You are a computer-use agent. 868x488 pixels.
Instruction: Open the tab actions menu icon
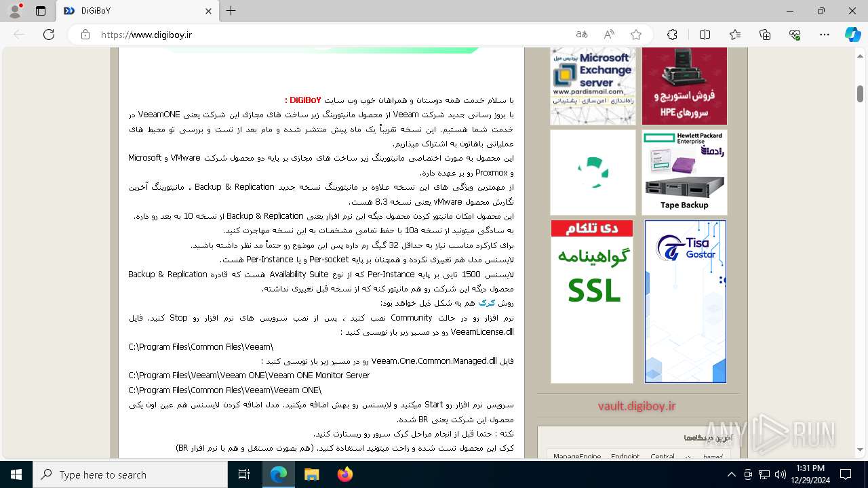[41, 11]
